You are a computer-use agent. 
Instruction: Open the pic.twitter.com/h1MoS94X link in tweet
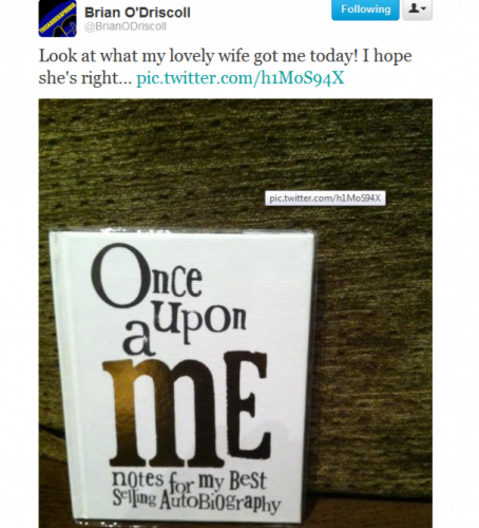240,78
